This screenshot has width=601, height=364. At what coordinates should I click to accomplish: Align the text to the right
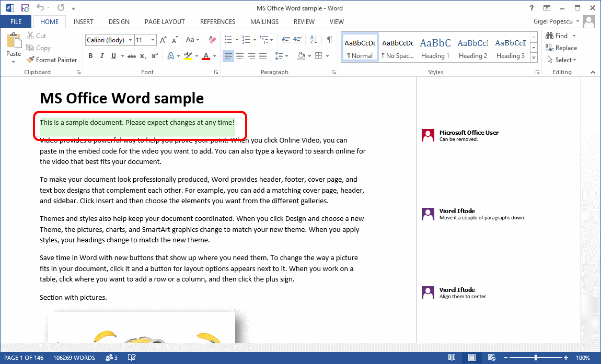click(x=251, y=56)
